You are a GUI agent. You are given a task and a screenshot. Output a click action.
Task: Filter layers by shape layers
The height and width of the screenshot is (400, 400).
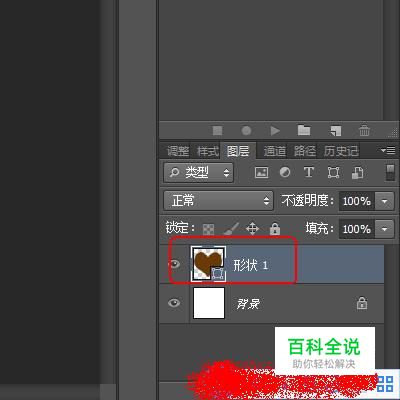coord(333,172)
